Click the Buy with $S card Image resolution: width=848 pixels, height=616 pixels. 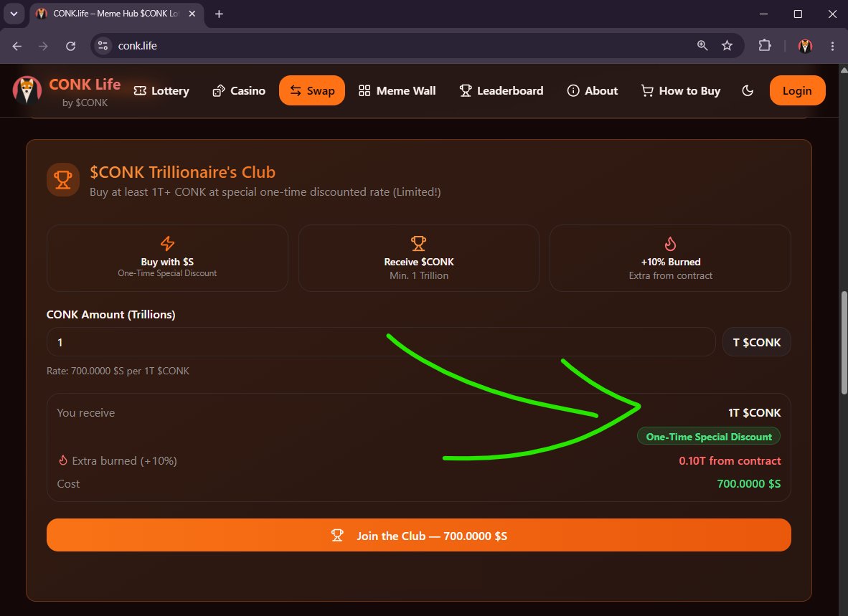pyautogui.click(x=168, y=258)
